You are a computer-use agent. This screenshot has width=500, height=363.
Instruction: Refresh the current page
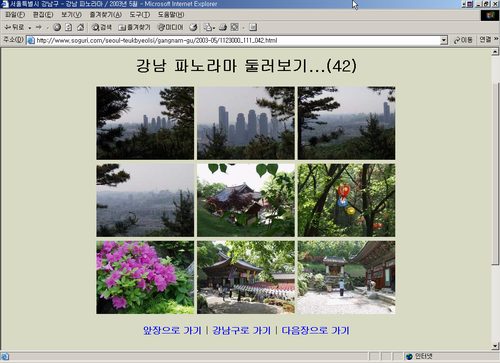(68, 27)
